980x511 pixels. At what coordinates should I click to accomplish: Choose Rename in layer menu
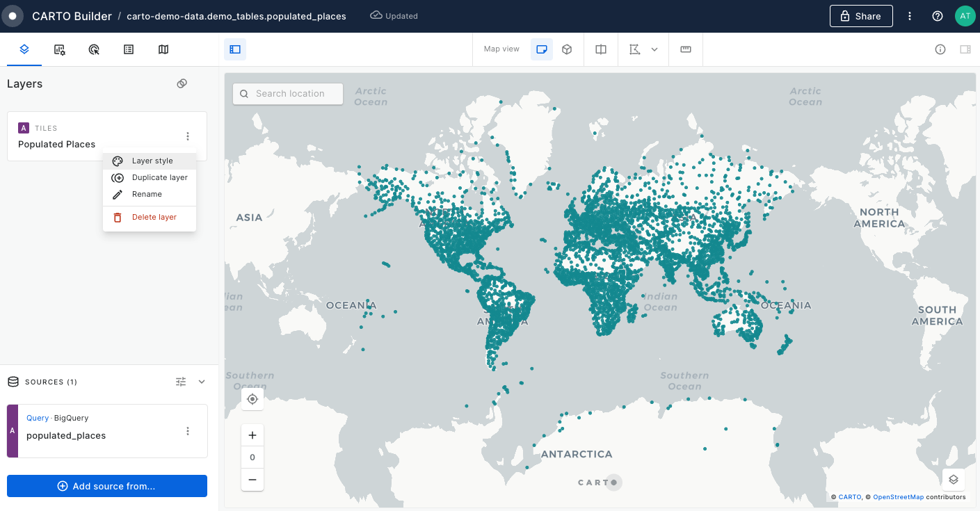pyautogui.click(x=150, y=194)
